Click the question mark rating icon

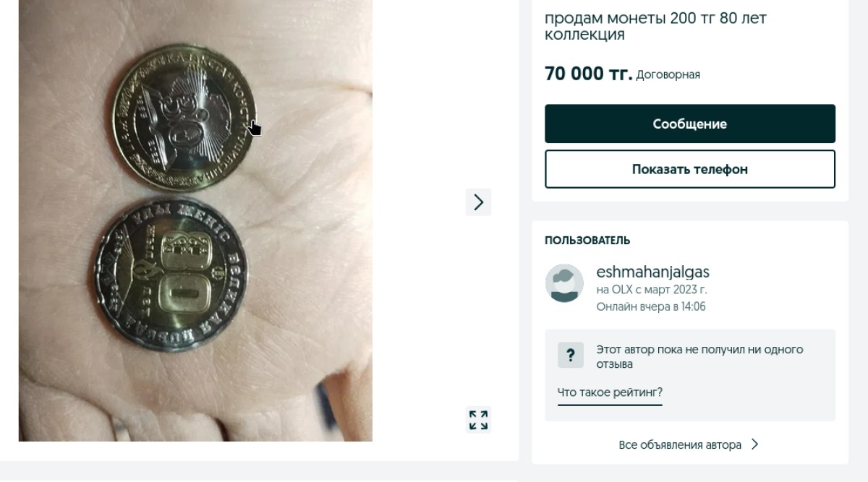click(570, 355)
